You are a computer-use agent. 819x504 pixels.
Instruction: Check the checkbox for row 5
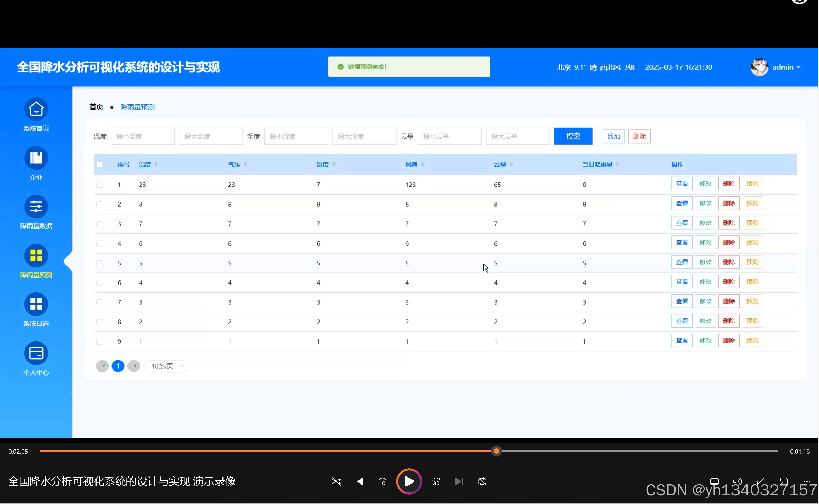click(x=99, y=263)
